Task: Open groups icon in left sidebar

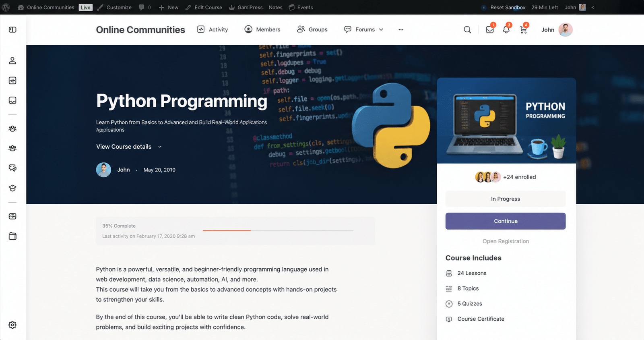Action: point(12,148)
